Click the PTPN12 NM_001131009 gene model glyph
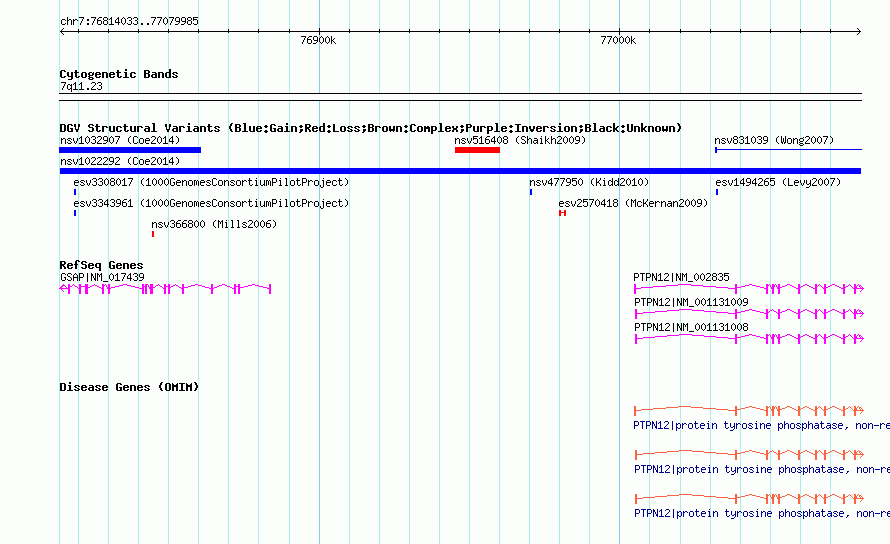The height and width of the screenshot is (544, 890). click(x=749, y=313)
